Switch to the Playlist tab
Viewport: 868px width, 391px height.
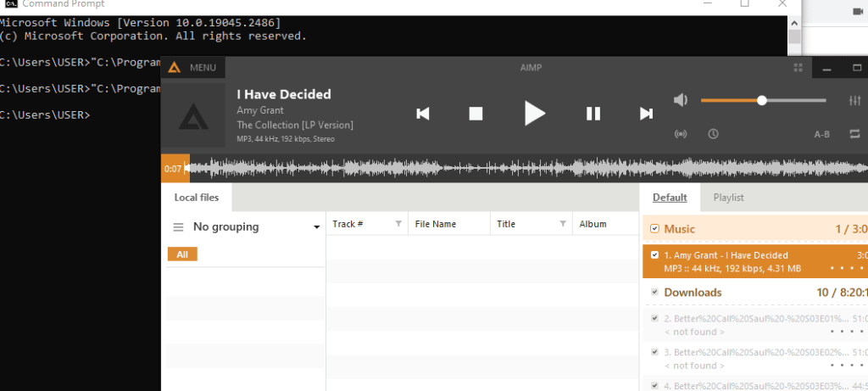tap(728, 198)
